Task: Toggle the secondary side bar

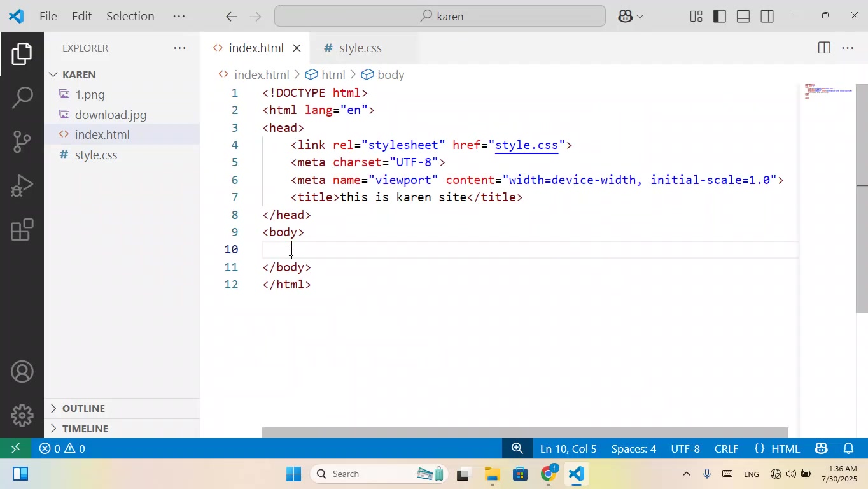Action: (767, 17)
